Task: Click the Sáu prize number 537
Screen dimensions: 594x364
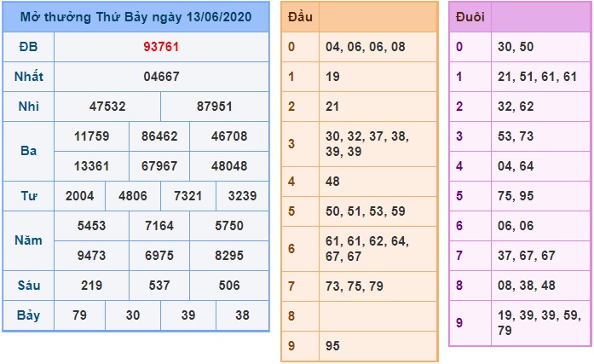Action: tap(159, 286)
